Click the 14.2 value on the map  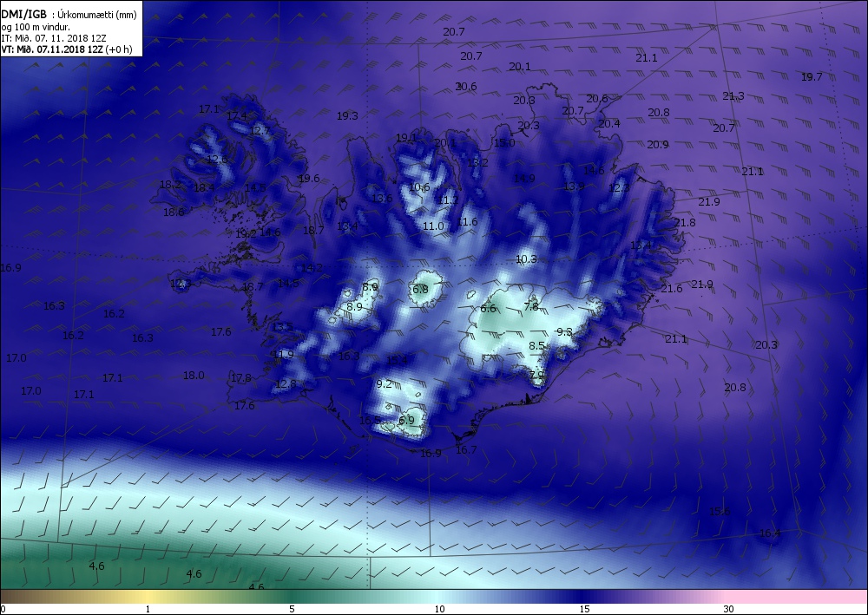pos(312,268)
